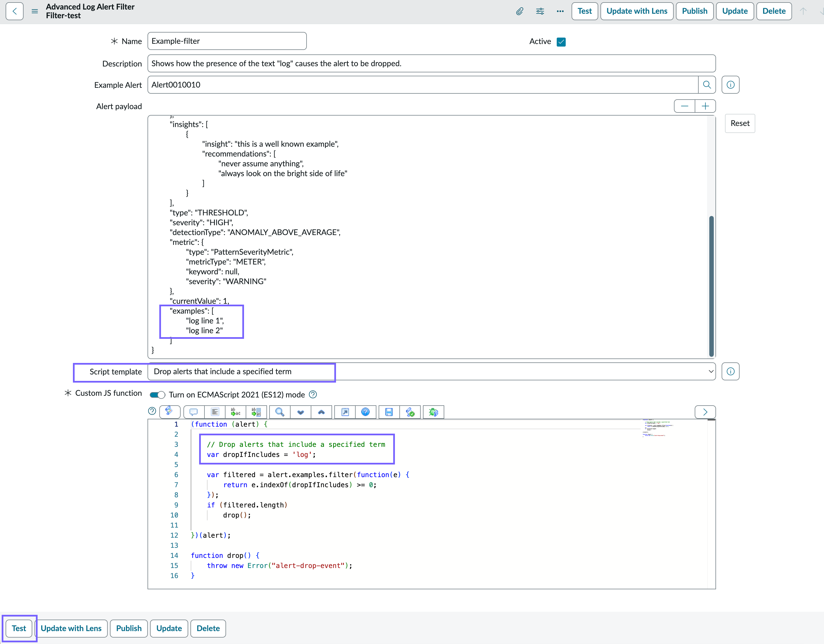Focus the Example Alert input field

423,85
